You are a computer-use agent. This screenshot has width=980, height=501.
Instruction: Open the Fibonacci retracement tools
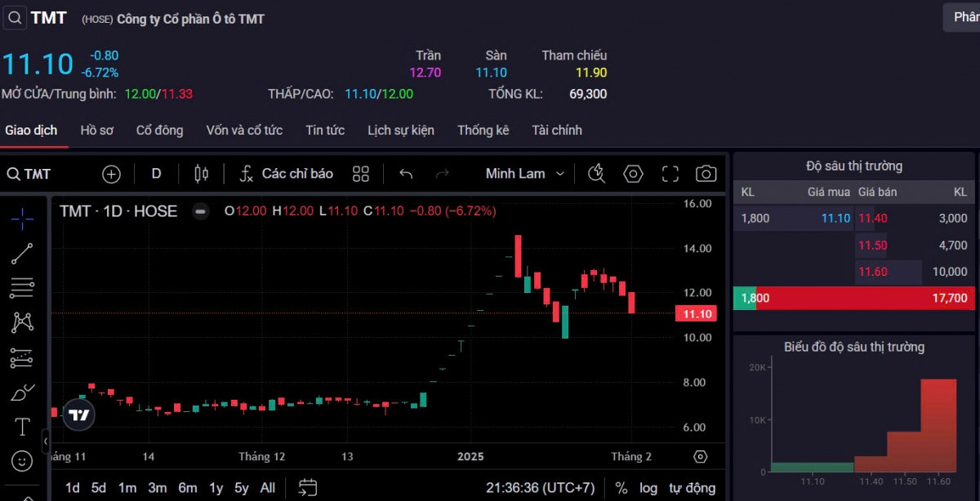(22, 287)
